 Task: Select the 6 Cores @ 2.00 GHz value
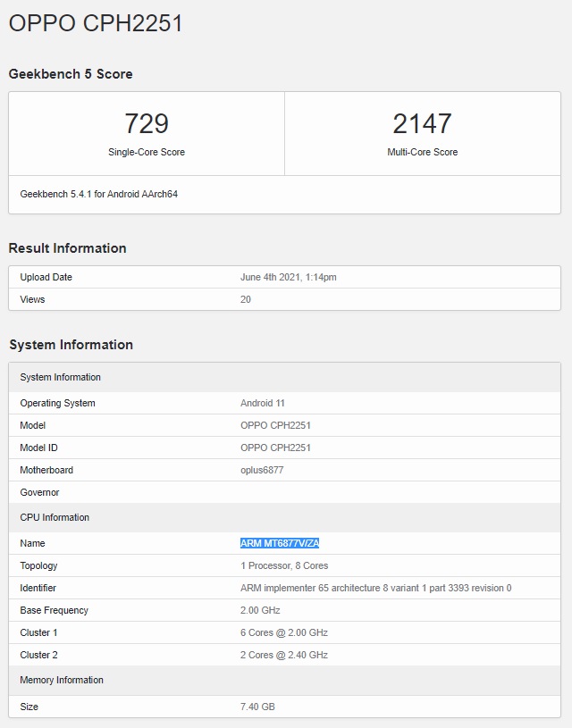(x=284, y=632)
